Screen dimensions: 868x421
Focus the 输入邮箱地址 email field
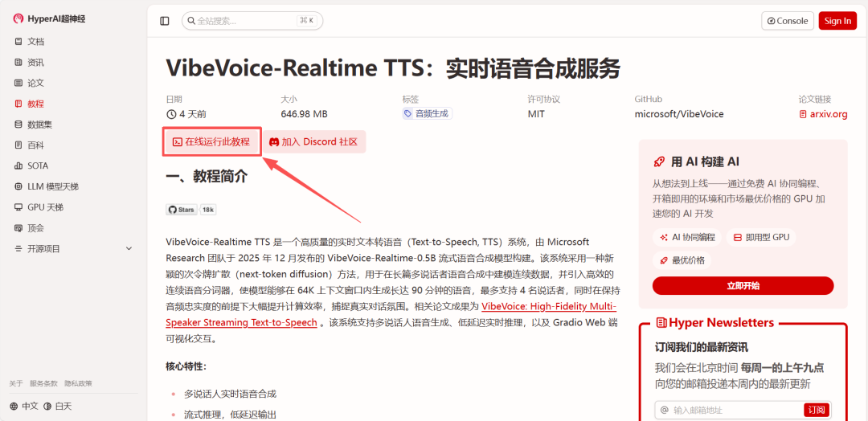point(728,410)
